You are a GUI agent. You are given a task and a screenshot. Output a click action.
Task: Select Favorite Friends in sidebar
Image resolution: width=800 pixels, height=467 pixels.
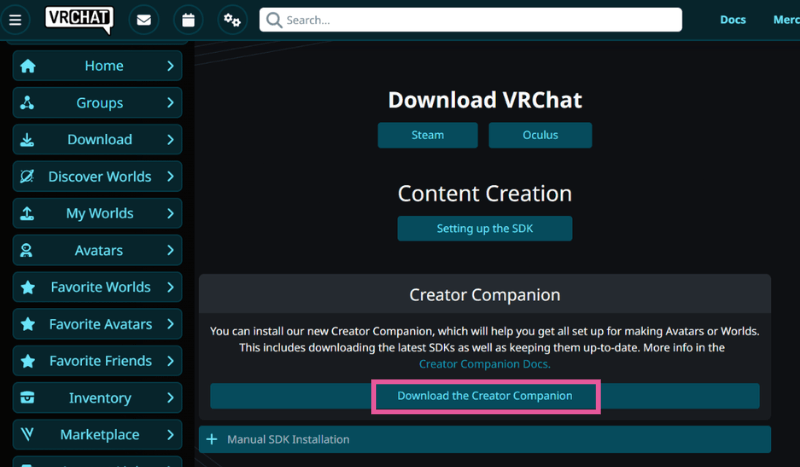(x=97, y=361)
